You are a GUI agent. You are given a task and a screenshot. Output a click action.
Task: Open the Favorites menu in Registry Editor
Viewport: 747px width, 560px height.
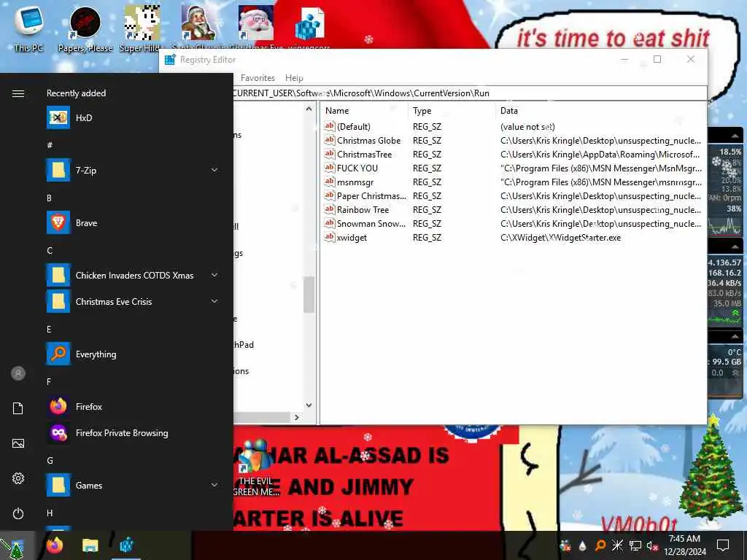258,78
